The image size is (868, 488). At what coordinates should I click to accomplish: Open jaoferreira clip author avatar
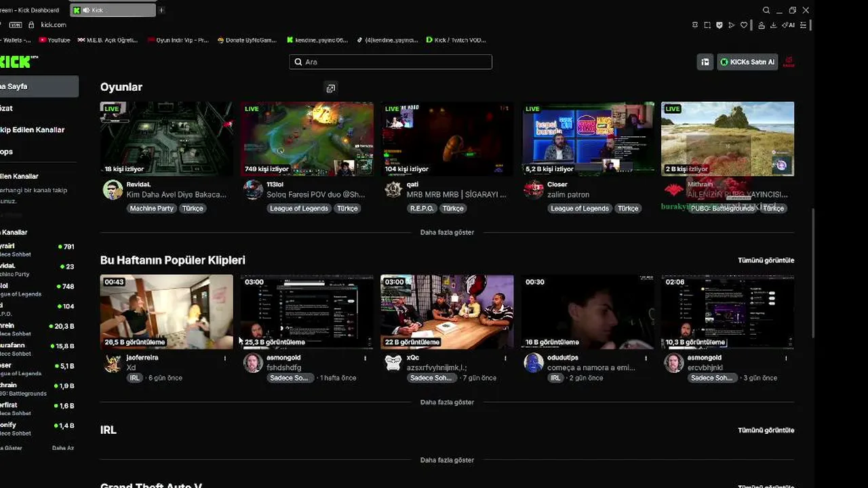(x=113, y=363)
